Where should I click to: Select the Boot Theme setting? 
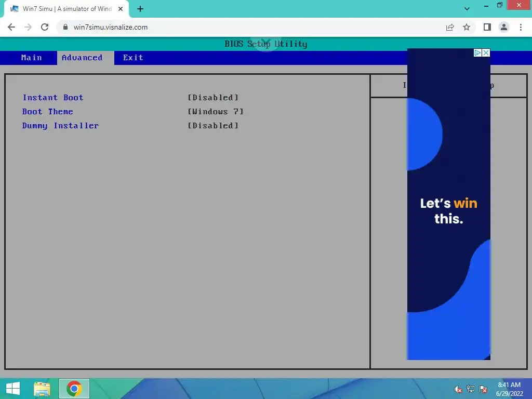(47, 112)
